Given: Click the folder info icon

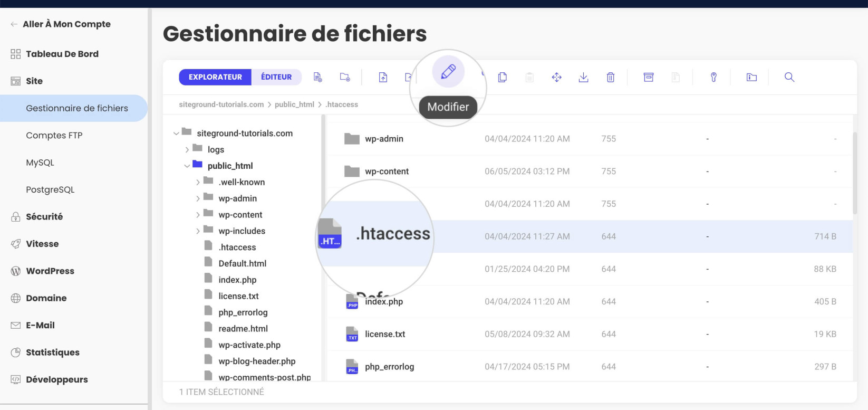Looking at the screenshot, I should tap(751, 77).
